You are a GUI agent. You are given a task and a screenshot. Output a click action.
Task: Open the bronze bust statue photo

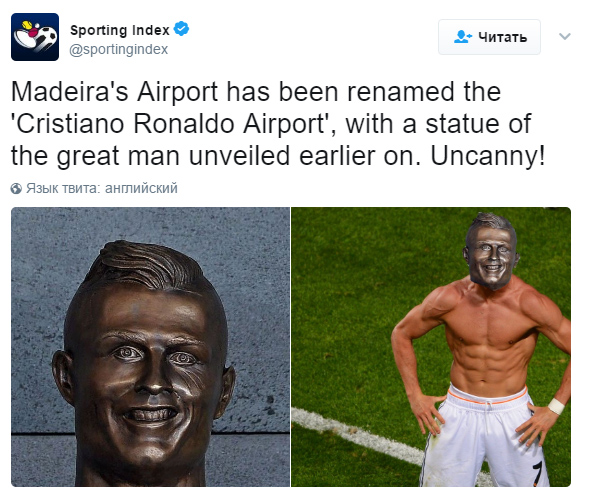pyautogui.click(x=150, y=347)
